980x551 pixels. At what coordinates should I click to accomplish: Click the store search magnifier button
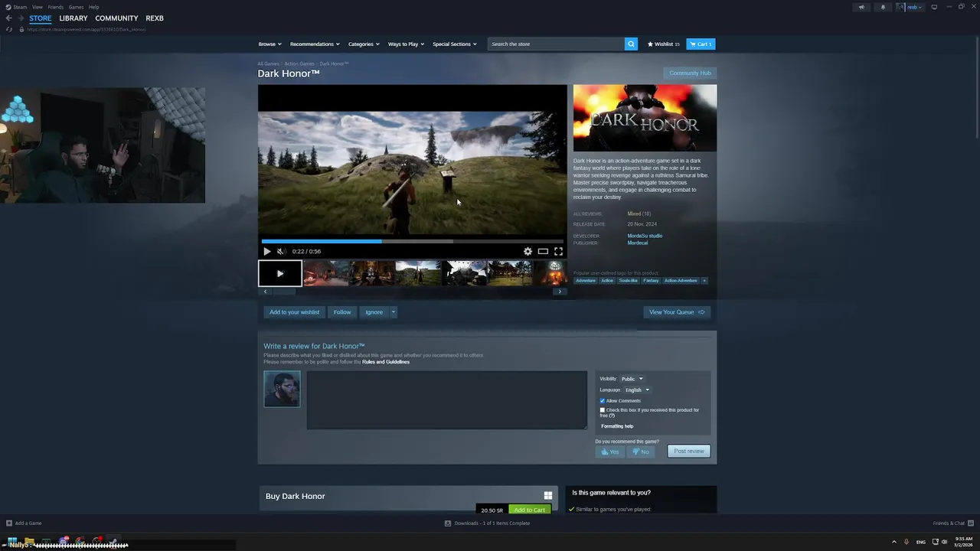point(631,44)
